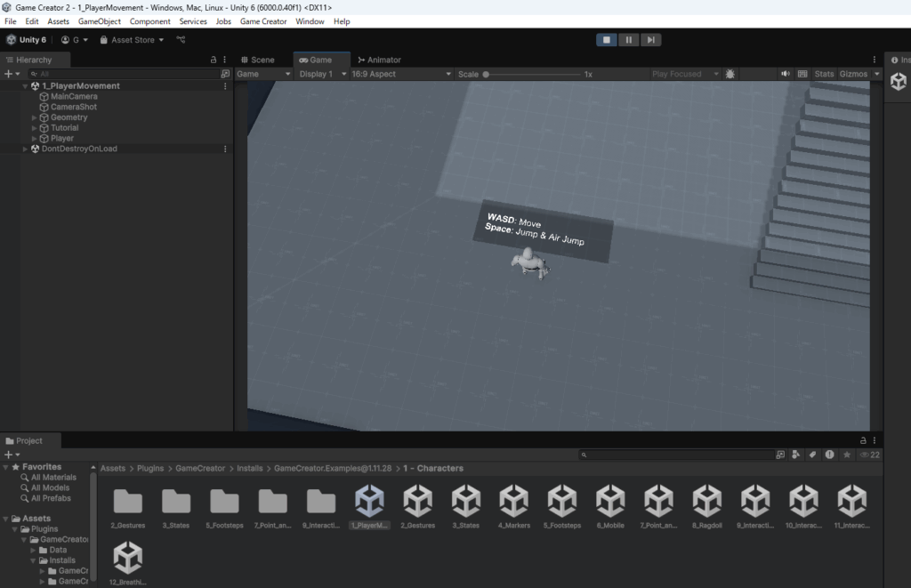Open the DontDestroyOnLoad scene options menu
This screenshot has width=911, height=588.
[x=225, y=149]
